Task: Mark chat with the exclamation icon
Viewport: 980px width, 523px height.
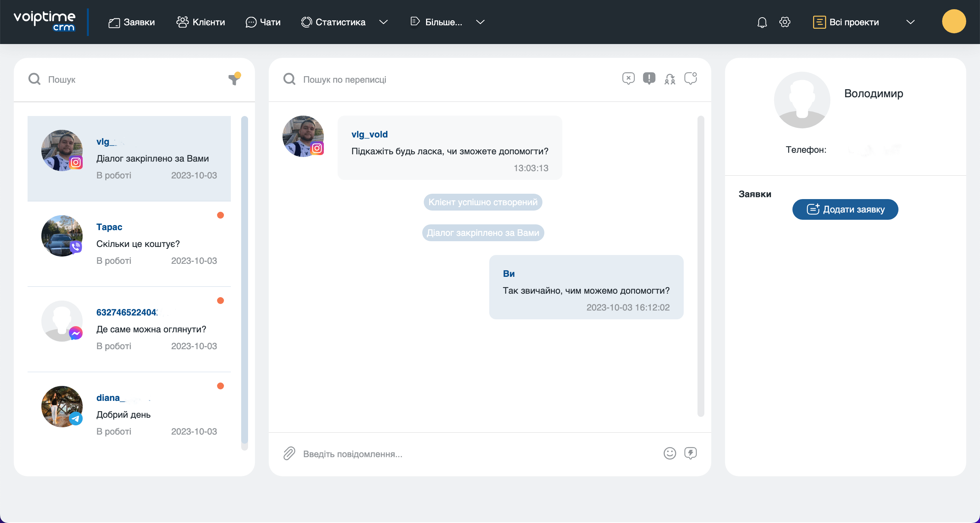Action: coord(649,78)
